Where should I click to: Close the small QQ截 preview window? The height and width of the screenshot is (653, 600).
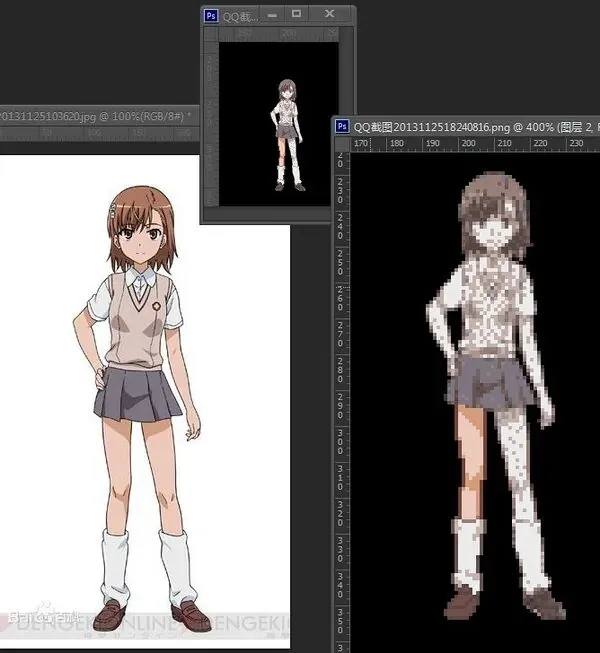coord(329,14)
